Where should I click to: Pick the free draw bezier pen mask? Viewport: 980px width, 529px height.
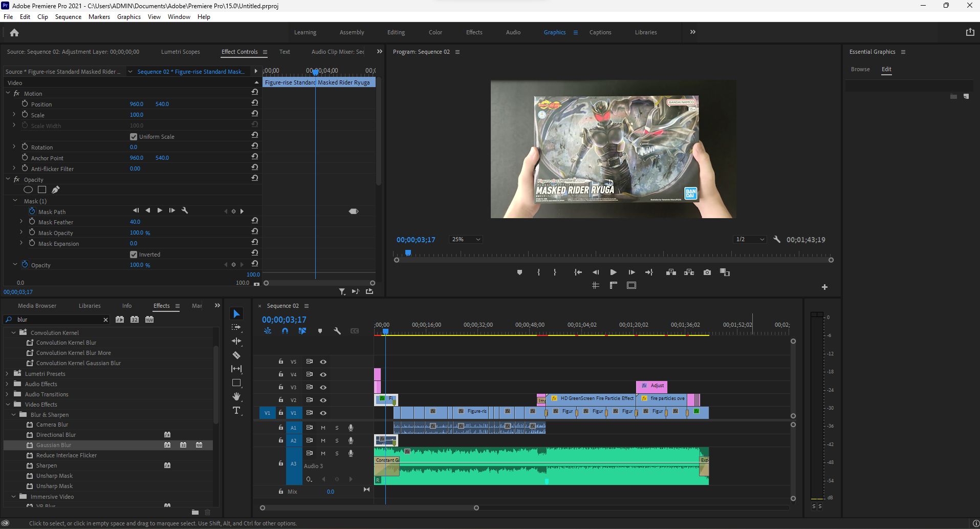(x=56, y=190)
